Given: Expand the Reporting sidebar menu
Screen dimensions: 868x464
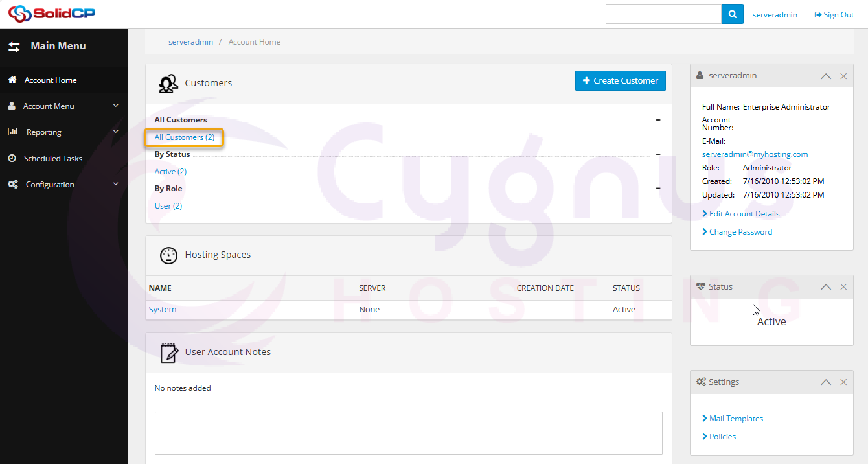Looking at the screenshot, I should pyautogui.click(x=63, y=132).
